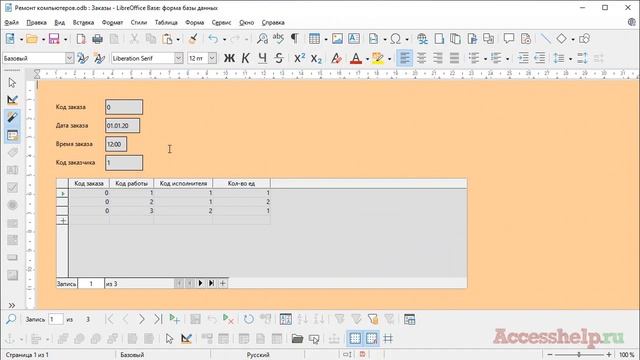Click highlighting color yellow marker swatch
This screenshot has height=360, width=640.
[x=378, y=58]
